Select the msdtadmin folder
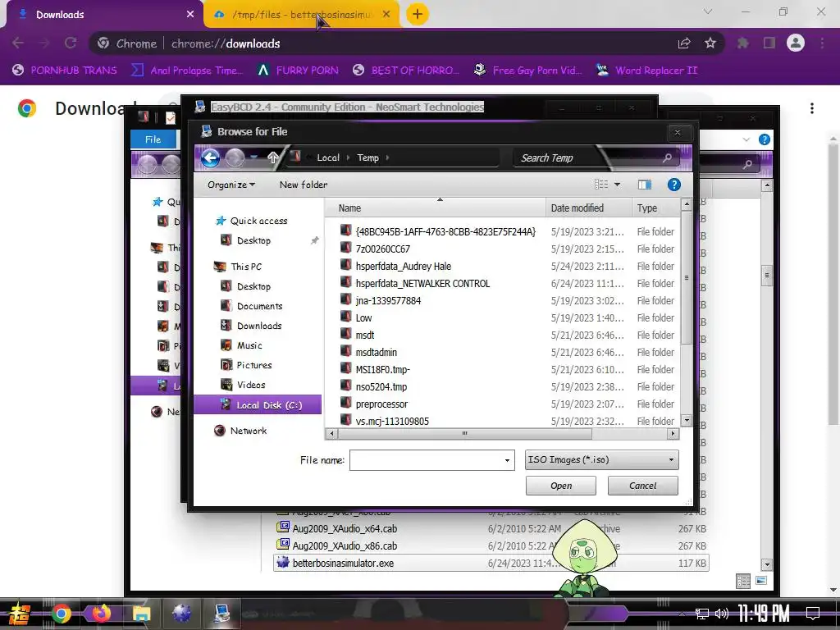840x630 pixels. (x=376, y=353)
